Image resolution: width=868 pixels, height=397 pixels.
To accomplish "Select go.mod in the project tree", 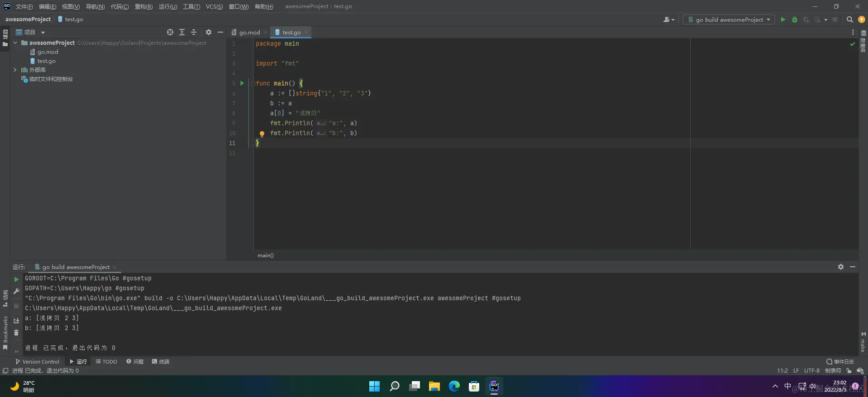I will pyautogui.click(x=48, y=52).
